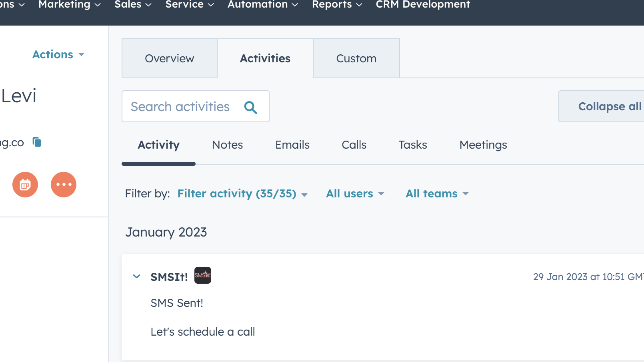This screenshot has width=644, height=362.
Task: Open the Calls tab
Action: pos(354,145)
